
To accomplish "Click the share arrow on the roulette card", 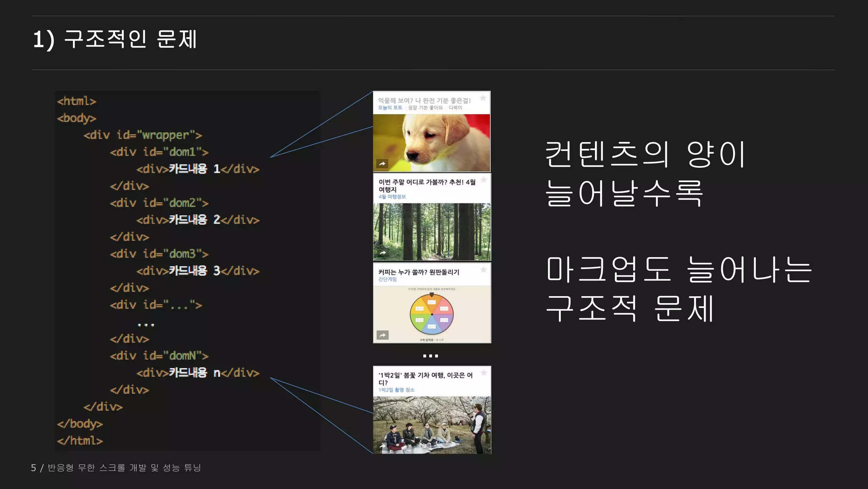I will pyautogui.click(x=383, y=335).
